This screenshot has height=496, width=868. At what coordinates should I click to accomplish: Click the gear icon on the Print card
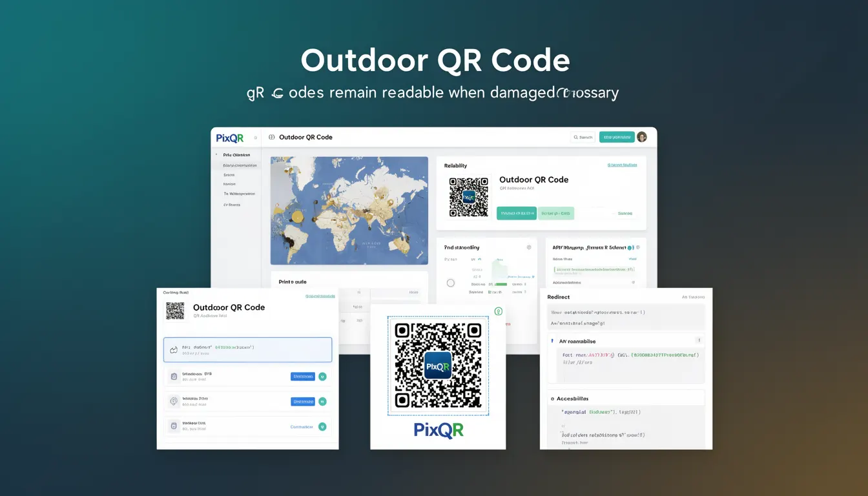[529, 247]
